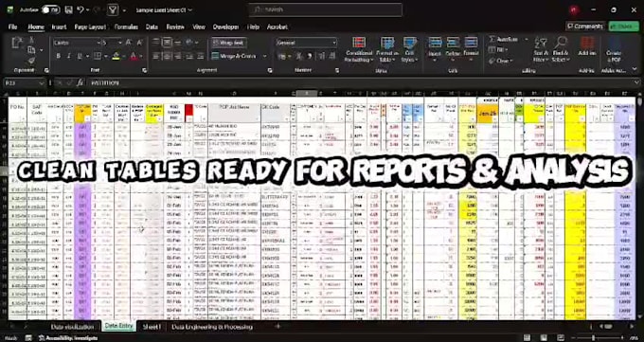Open Customize Quick Access Toolbar dropdown

(124, 9)
